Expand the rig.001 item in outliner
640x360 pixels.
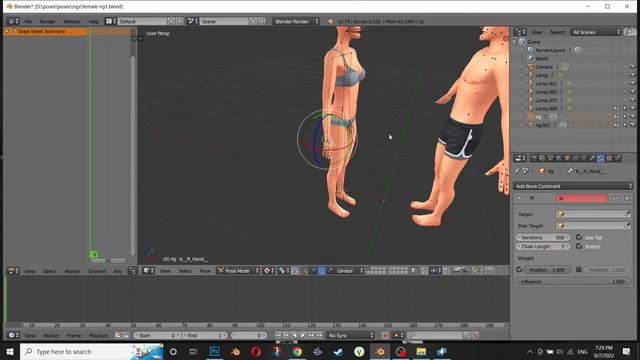[x=522, y=125]
